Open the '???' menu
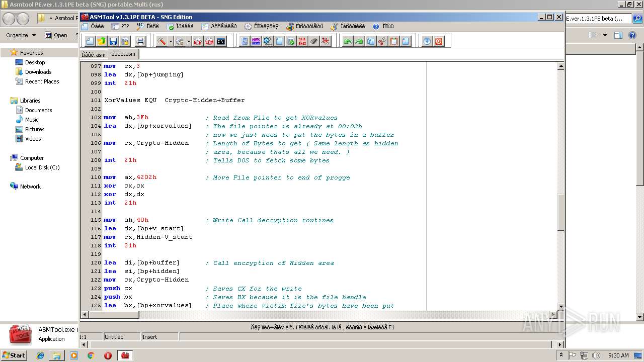Screen dimensions: 644x362 click(x=120, y=26)
